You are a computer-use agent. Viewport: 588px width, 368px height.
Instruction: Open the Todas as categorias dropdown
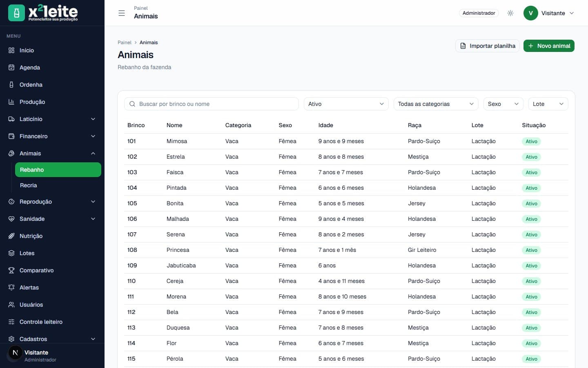[436, 104]
